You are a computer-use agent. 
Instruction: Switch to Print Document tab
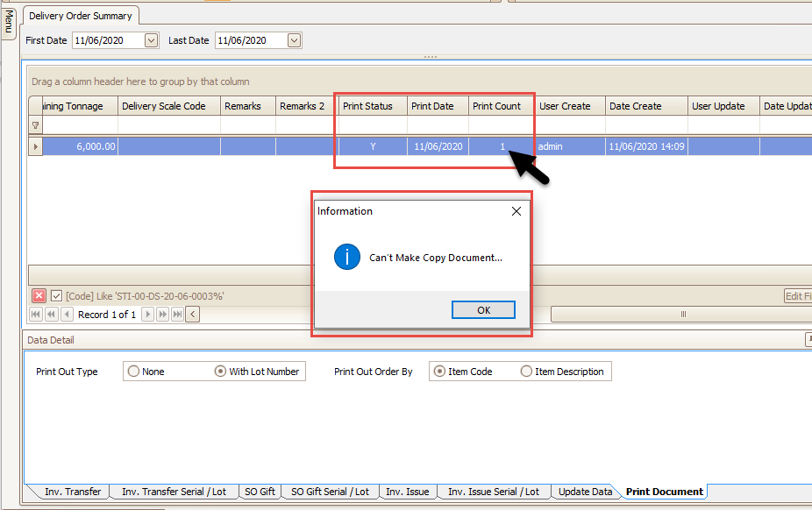(x=665, y=492)
